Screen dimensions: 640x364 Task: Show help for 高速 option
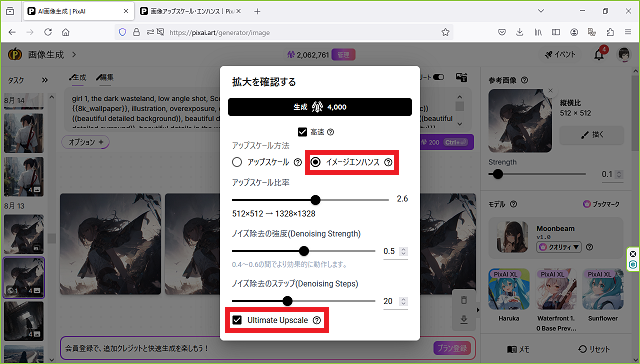tap(331, 132)
